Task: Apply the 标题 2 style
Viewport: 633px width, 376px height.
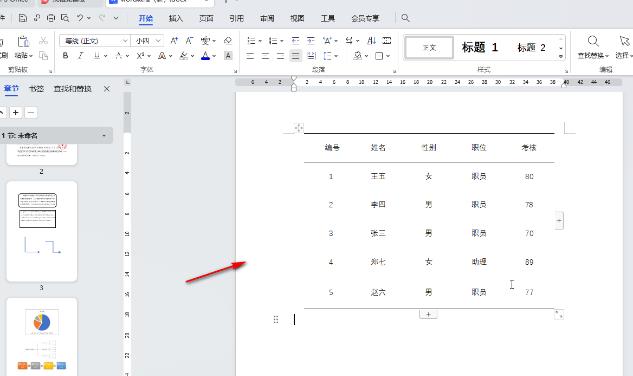Action: [x=532, y=48]
